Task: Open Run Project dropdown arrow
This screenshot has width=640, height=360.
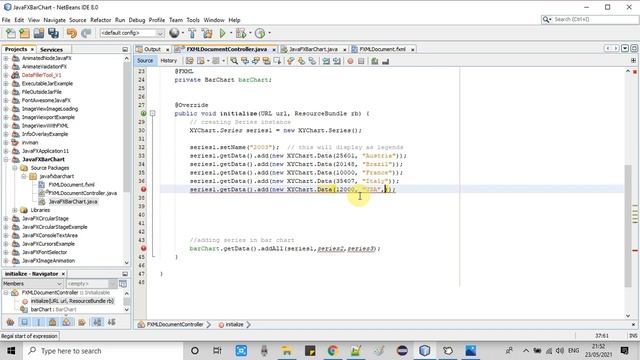Action: [231, 33]
